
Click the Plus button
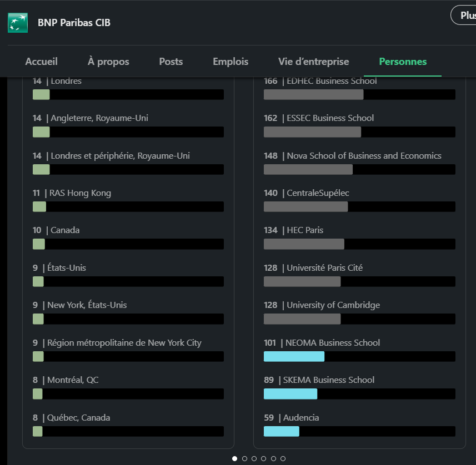coord(464,15)
